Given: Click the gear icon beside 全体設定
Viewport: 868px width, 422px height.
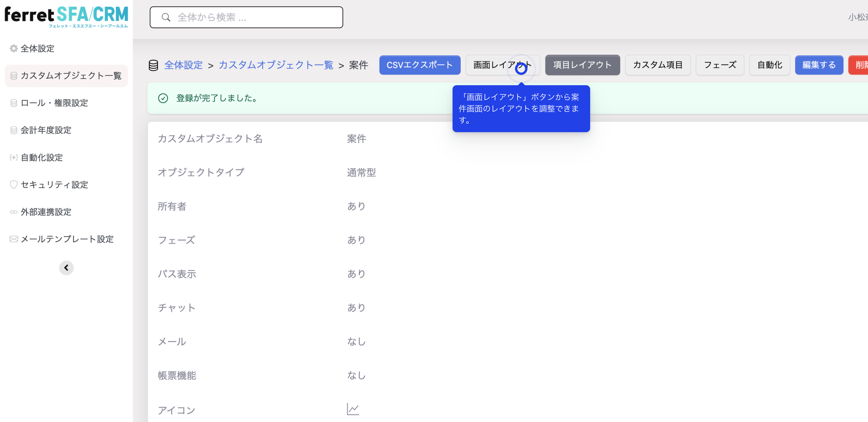Looking at the screenshot, I should tap(14, 48).
